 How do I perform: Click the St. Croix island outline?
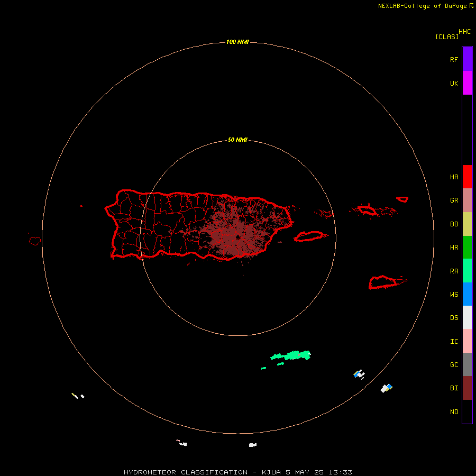tap(383, 282)
